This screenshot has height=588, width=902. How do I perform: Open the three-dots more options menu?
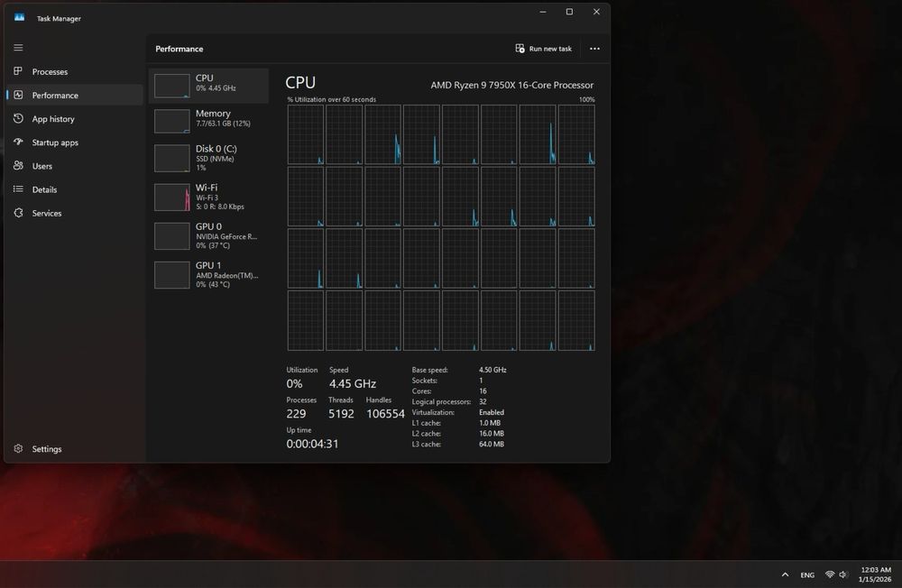pos(594,49)
